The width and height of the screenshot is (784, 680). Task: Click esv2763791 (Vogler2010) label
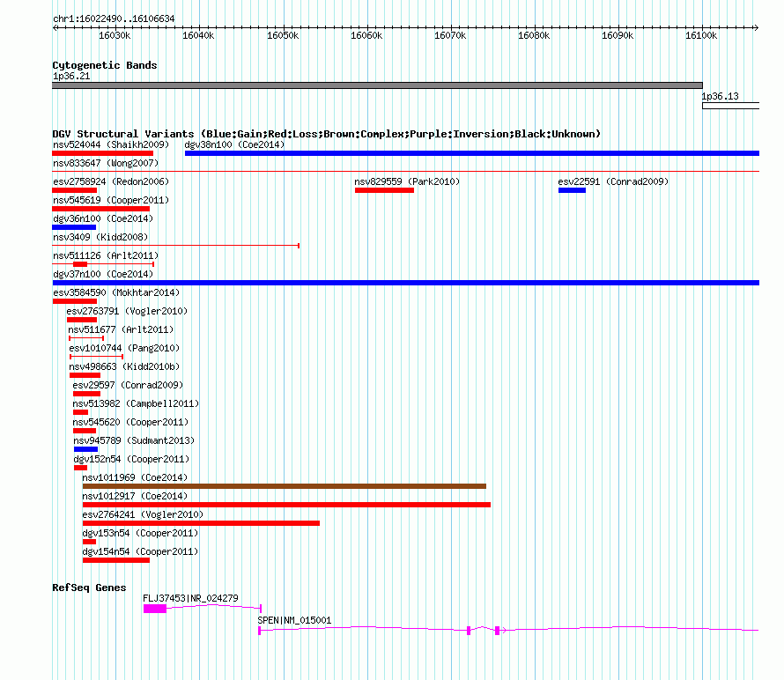pyautogui.click(x=127, y=311)
